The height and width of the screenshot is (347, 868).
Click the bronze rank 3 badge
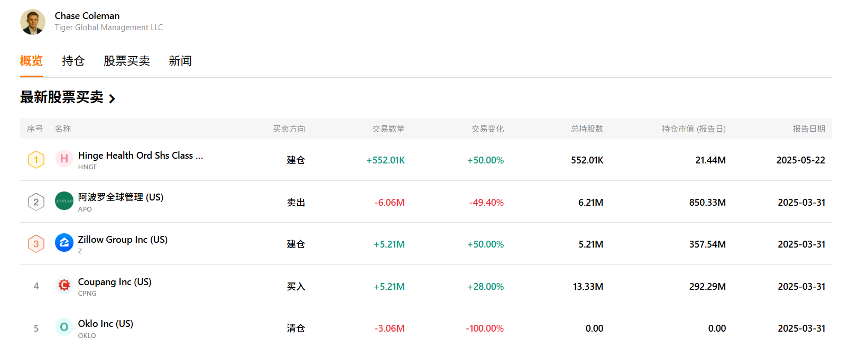click(x=36, y=243)
